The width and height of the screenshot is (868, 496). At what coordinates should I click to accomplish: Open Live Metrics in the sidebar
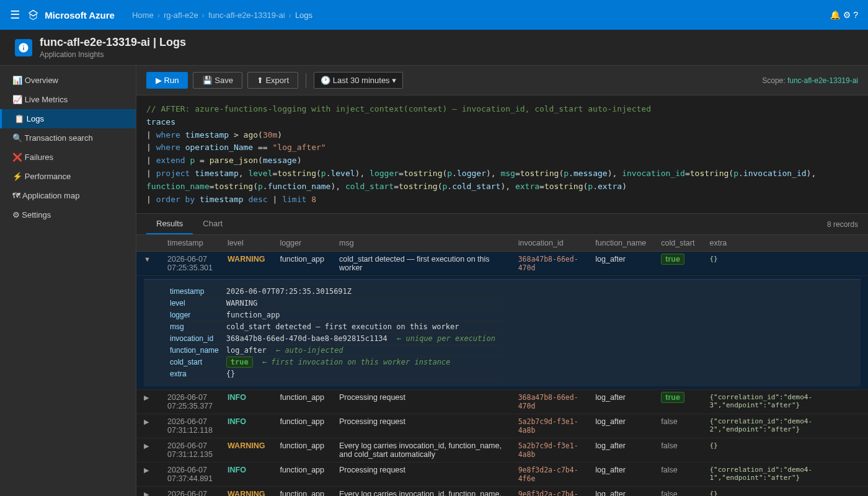pos(68,99)
